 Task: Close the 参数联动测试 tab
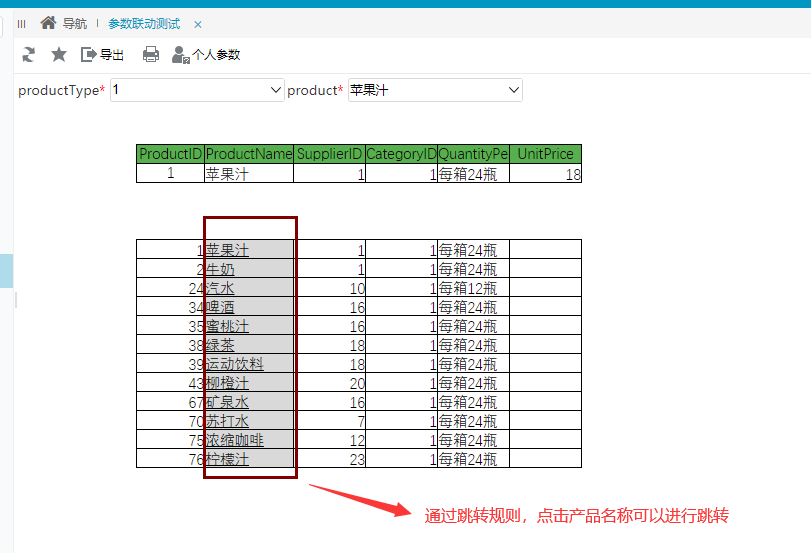(198, 24)
